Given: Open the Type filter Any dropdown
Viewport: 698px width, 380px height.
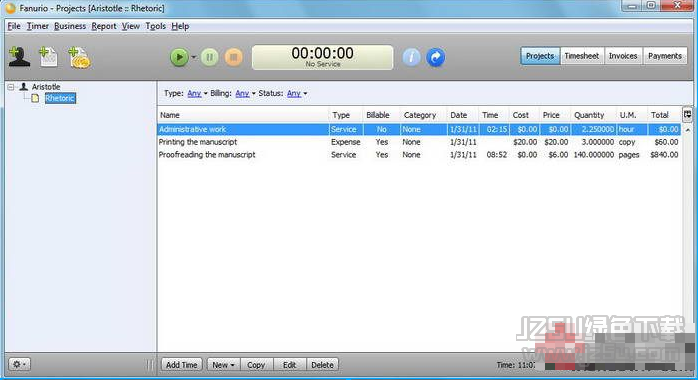Looking at the screenshot, I should coord(197,93).
